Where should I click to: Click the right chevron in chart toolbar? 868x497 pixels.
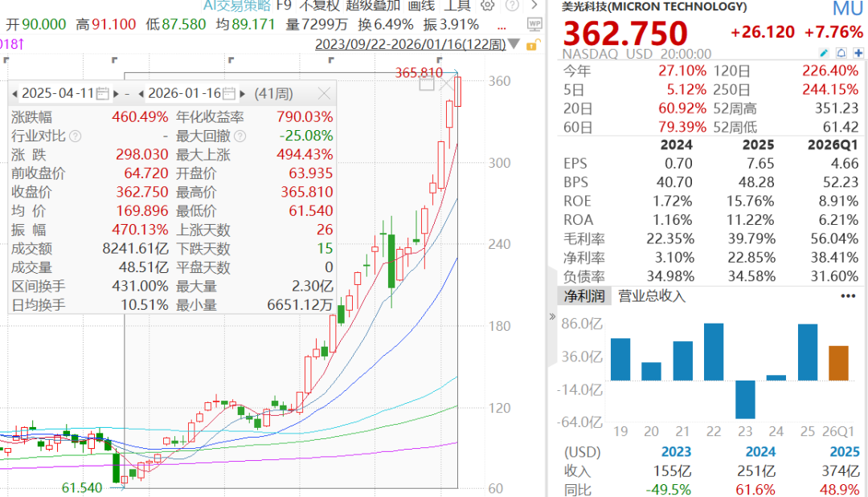pyautogui.click(x=534, y=5)
